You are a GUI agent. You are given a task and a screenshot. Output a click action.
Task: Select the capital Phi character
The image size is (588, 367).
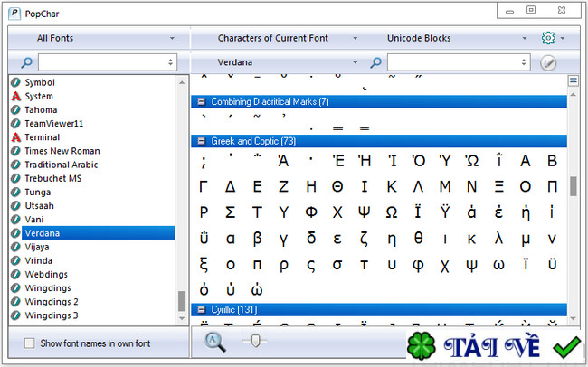coord(311,212)
